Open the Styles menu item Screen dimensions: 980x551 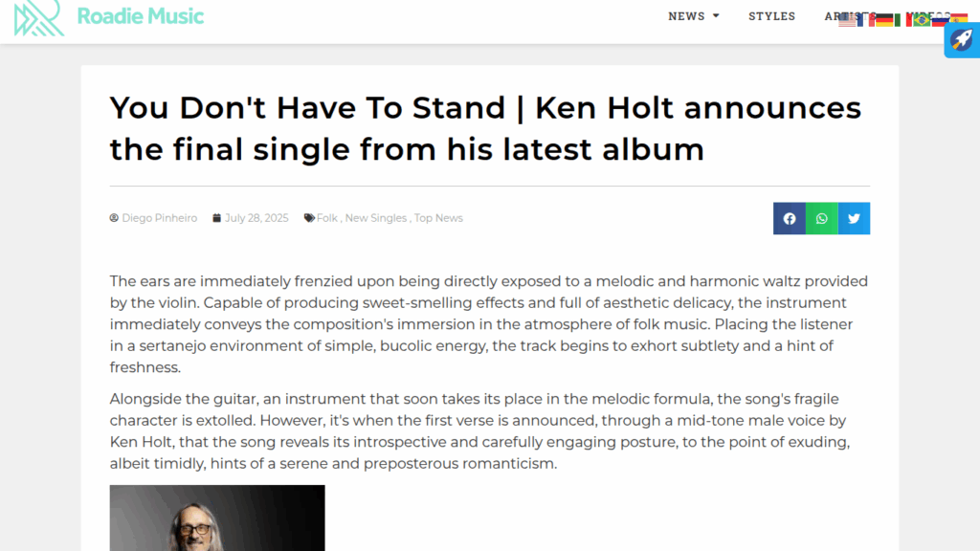click(771, 16)
